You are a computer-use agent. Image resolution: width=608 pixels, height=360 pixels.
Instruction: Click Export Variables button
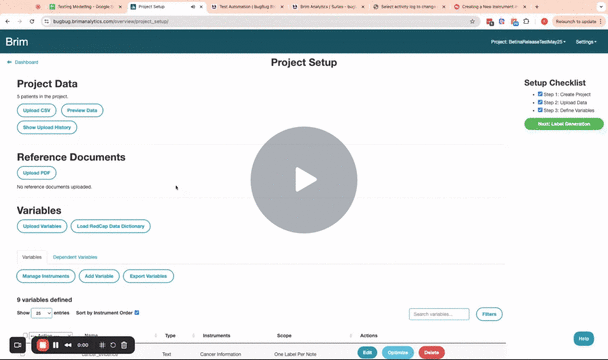pyautogui.click(x=148, y=276)
